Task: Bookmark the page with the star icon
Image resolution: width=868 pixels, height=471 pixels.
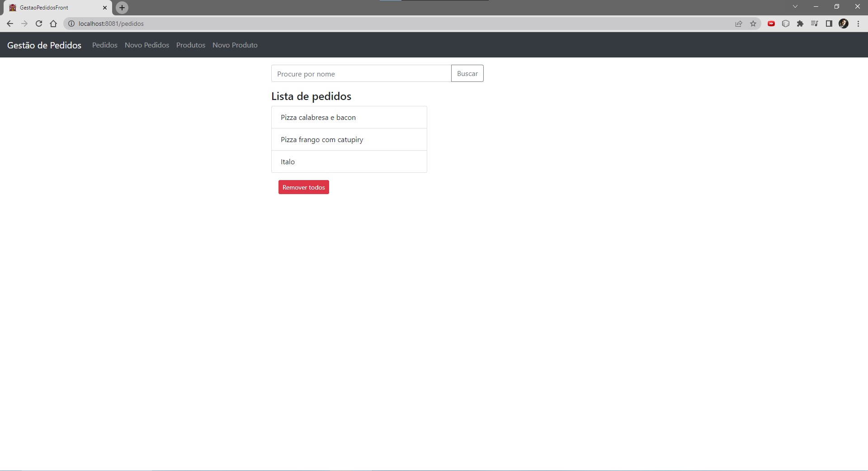Action: point(753,23)
